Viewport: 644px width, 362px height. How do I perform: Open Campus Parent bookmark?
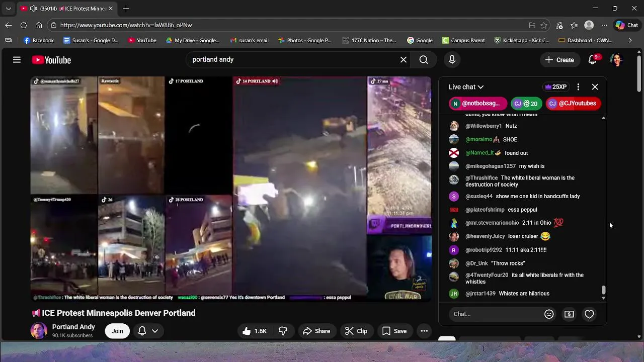point(463,40)
